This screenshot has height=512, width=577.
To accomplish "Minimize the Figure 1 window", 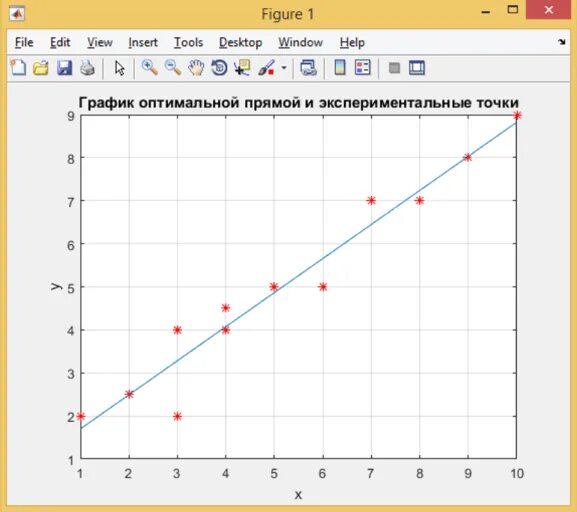I will click(486, 13).
